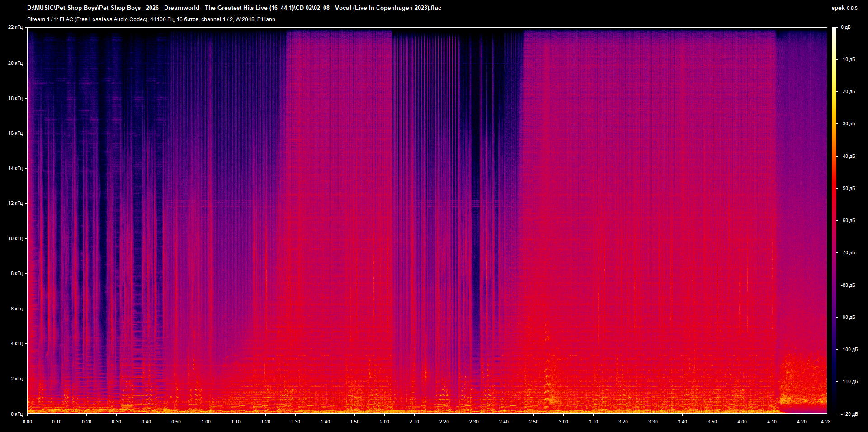Select the FLAC stream info text line
This screenshot has width=868, height=432.
coord(151,19)
